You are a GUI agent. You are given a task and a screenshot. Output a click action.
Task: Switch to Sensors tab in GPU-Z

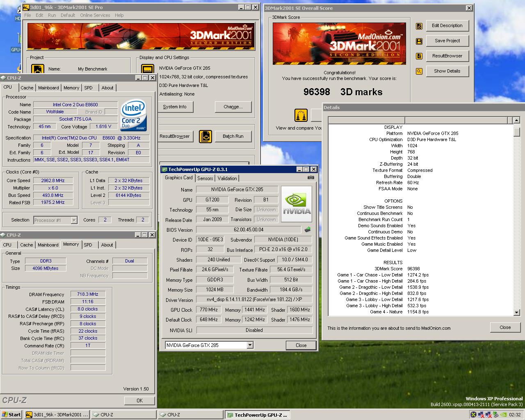pos(205,178)
